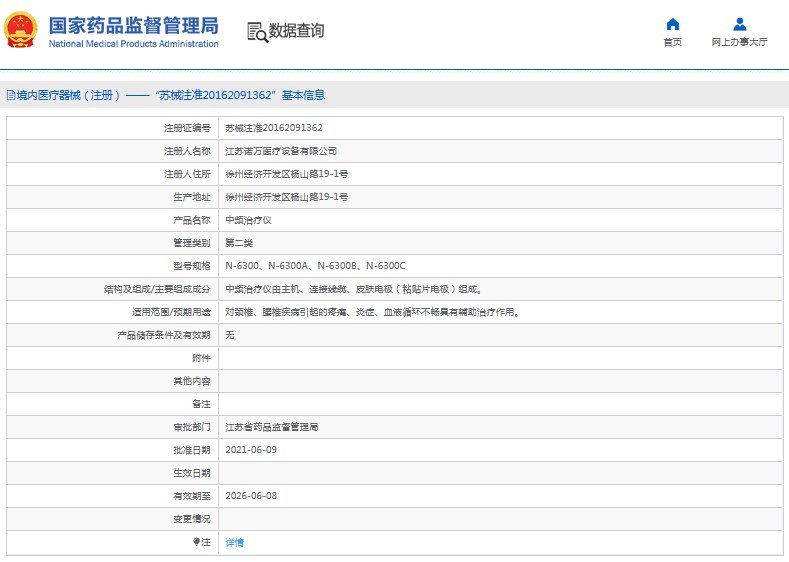Click the 批准日期 row label
This screenshot has width=789, height=562.
point(192,450)
